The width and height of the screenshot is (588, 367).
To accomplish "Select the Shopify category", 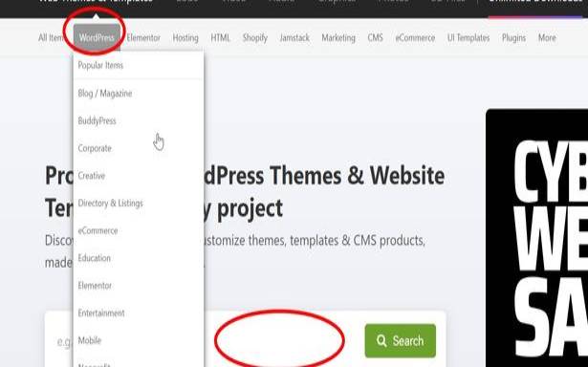I will tap(254, 38).
